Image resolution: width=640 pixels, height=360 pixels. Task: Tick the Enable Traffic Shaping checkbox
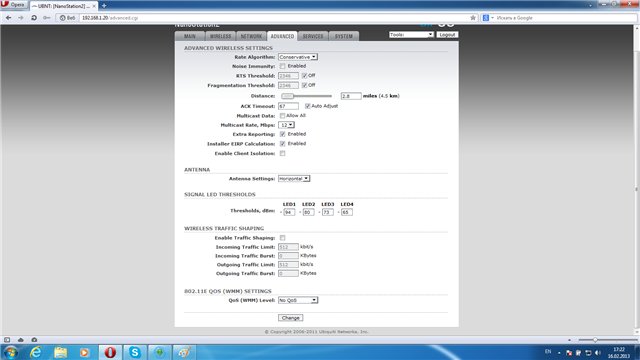click(x=282, y=238)
